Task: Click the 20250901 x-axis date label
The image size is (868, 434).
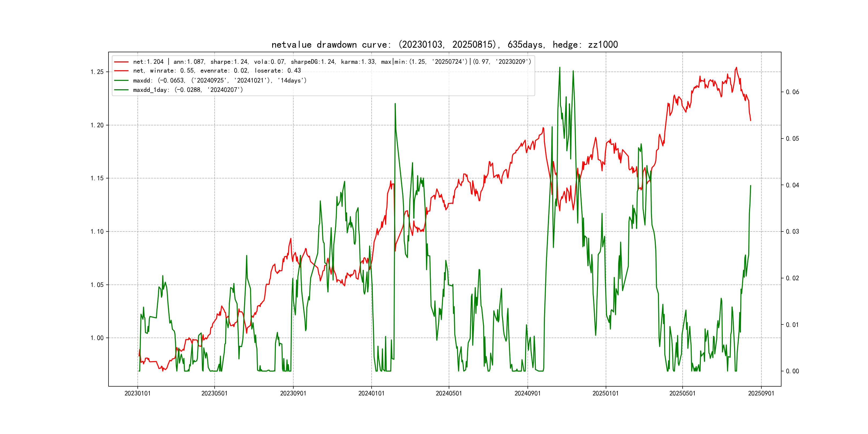Action: [x=761, y=394]
